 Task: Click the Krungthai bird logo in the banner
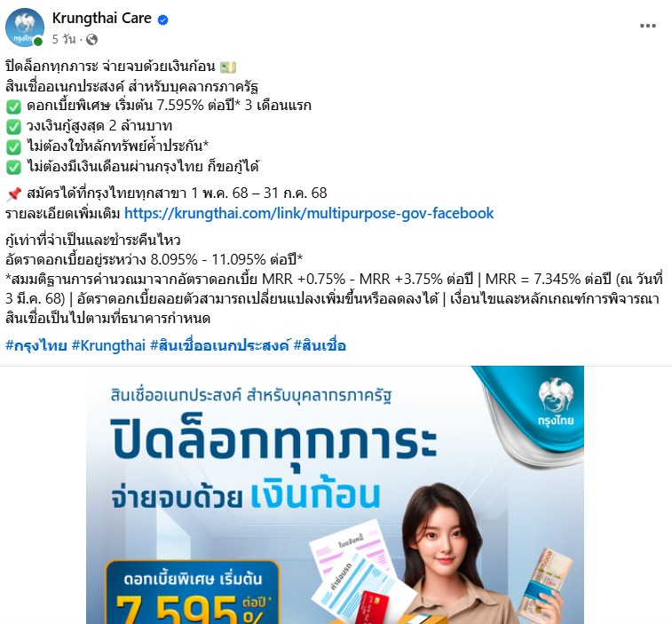tap(556, 400)
